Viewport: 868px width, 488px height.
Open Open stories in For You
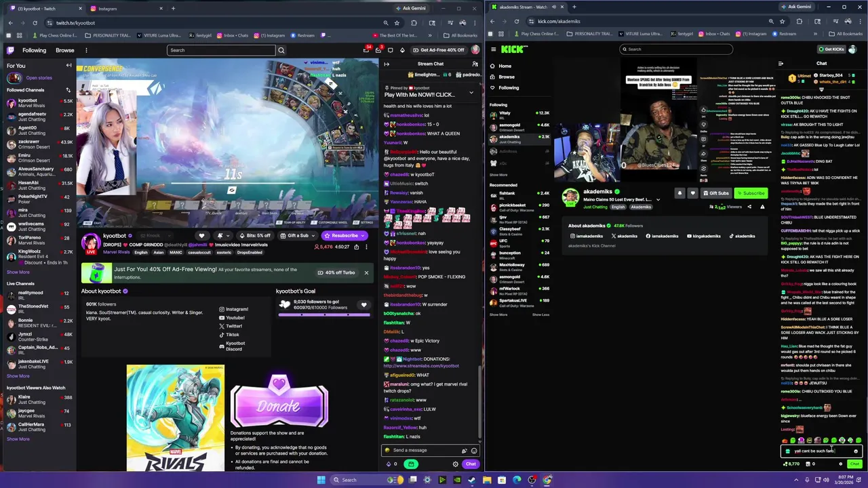38,78
